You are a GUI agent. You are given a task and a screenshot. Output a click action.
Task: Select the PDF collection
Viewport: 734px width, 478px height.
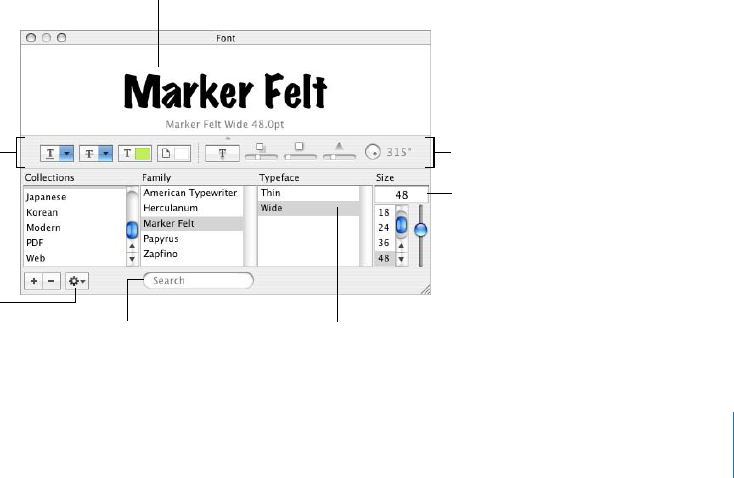pyautogui.click(x=75, y=243)
